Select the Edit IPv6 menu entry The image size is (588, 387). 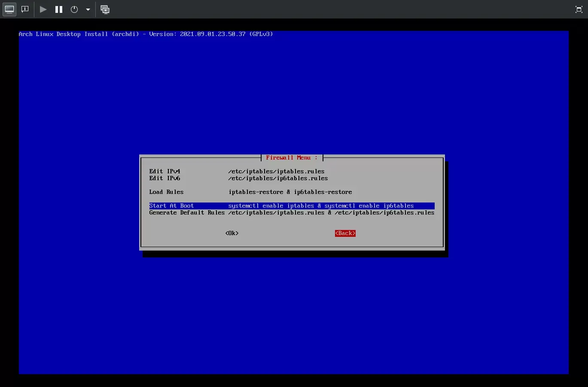(x=165, y=178)
